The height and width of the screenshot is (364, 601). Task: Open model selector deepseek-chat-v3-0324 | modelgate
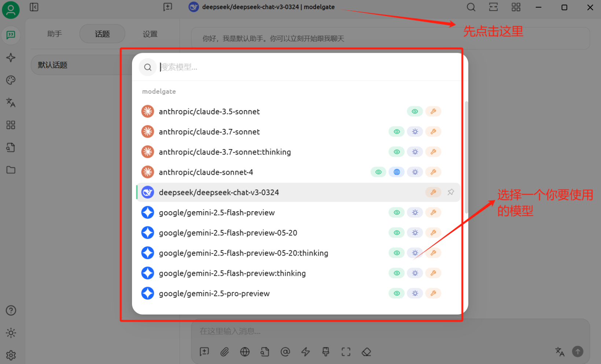pos(262,7)
